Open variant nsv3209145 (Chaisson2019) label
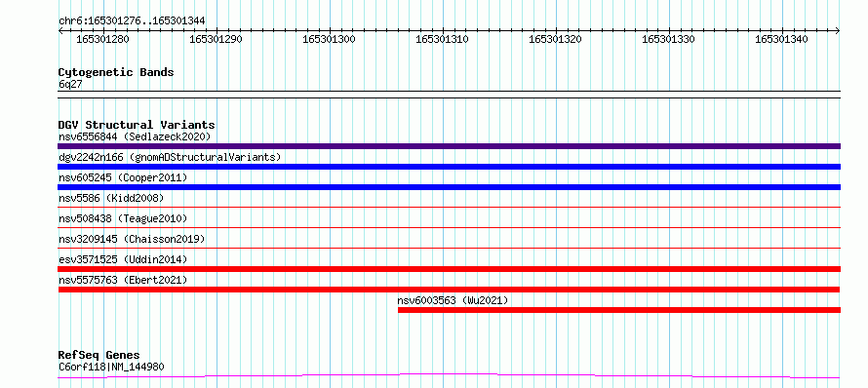 pyautogui.click(x=132, y=239)
